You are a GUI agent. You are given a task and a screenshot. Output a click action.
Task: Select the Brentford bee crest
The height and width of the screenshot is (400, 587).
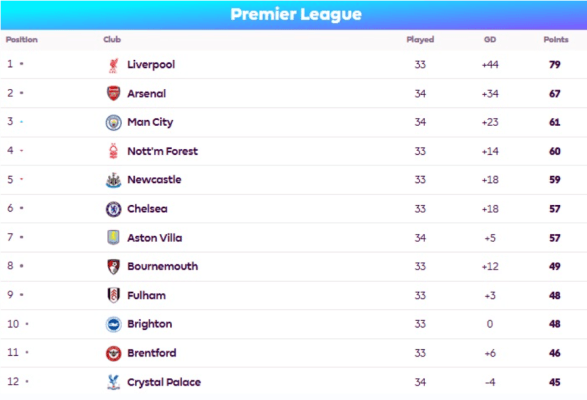113,353
